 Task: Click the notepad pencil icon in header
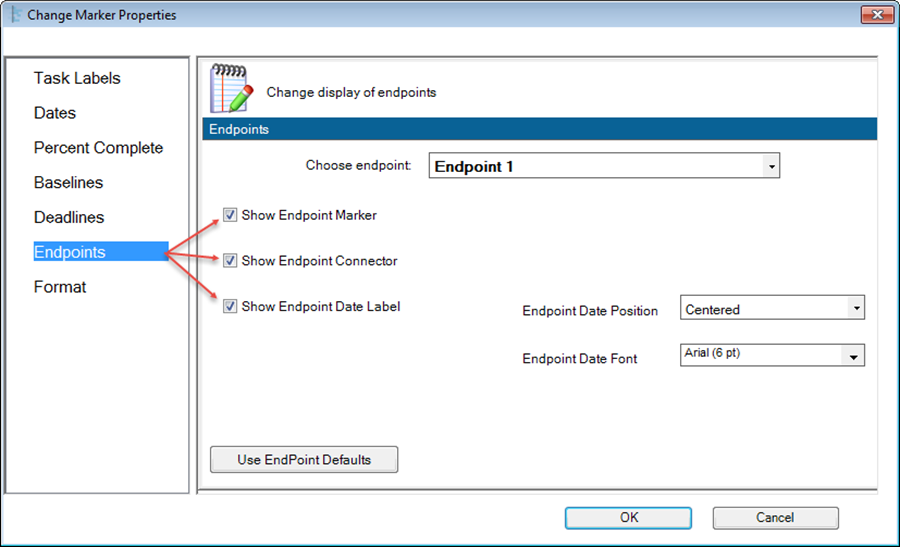[231, 88]
